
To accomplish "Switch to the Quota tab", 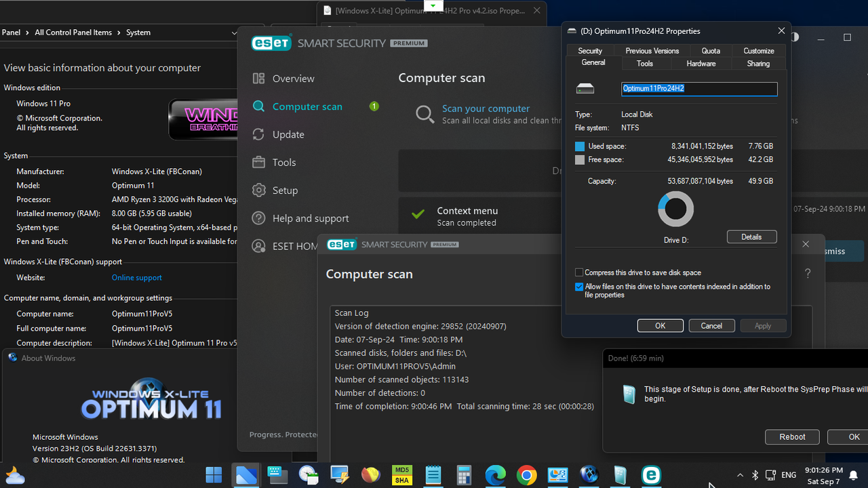I will [711, 51].
